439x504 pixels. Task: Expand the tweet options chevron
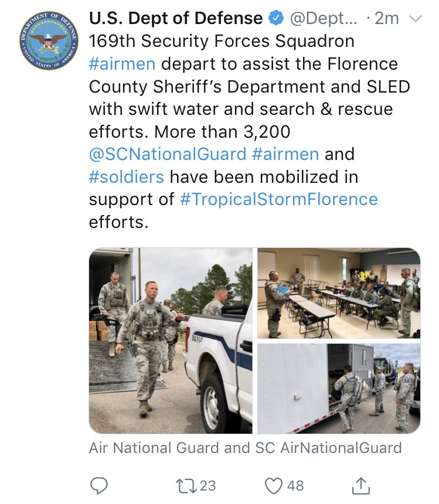tap(415, 19)
